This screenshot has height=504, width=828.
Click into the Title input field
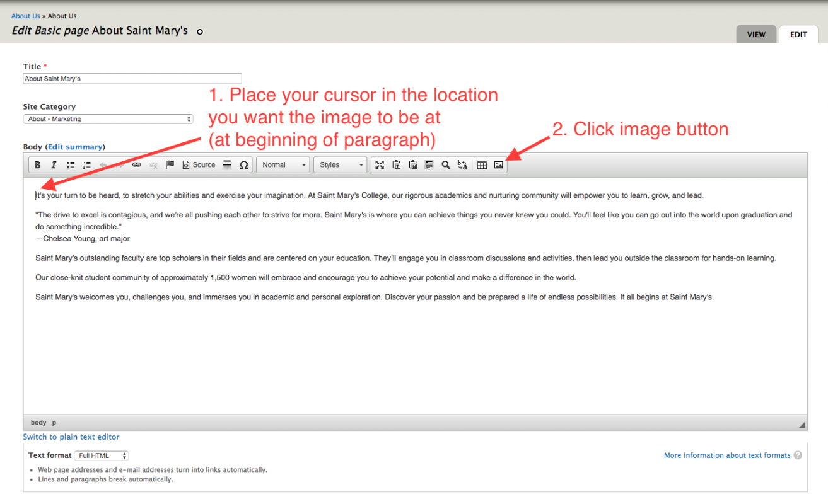click(x=132, y=79)
